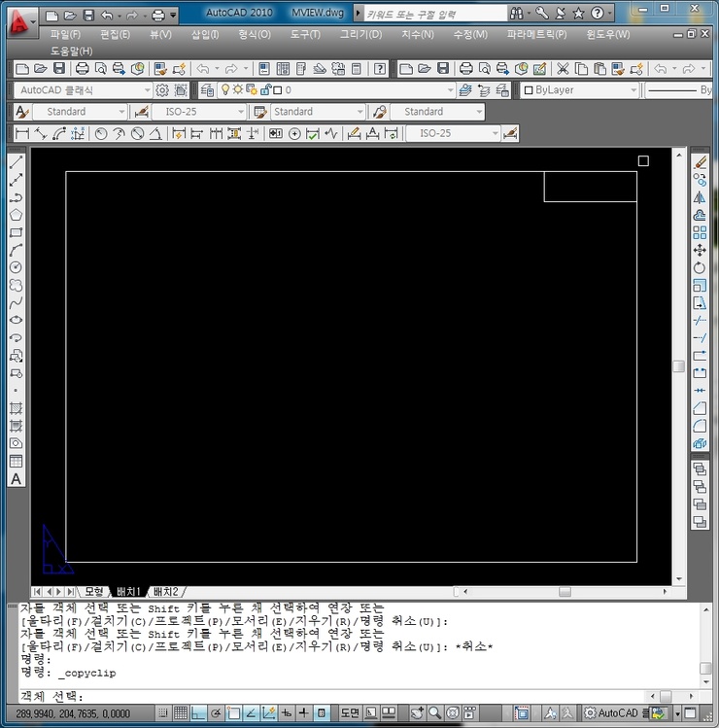
Task: Open the layer 0 dropdown list
Action: tap(336, 89)
